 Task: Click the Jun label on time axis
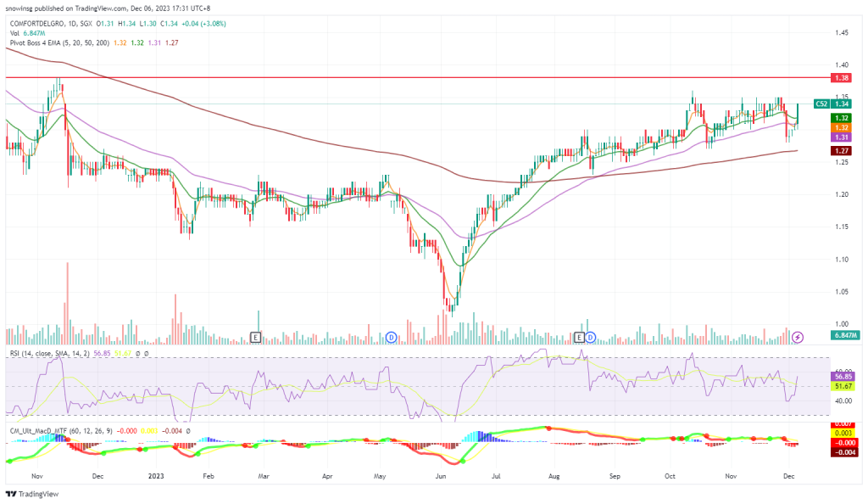click(x=441, y=476)
